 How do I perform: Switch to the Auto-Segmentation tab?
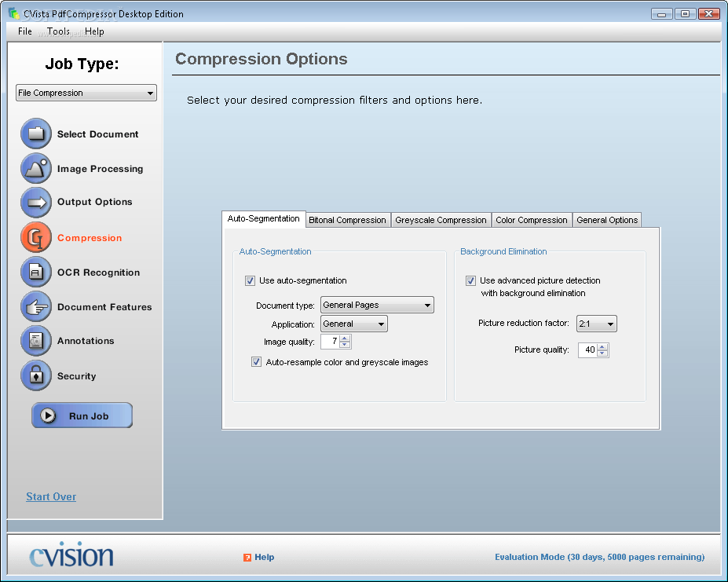pyautogui.click(x=263, y=219)
